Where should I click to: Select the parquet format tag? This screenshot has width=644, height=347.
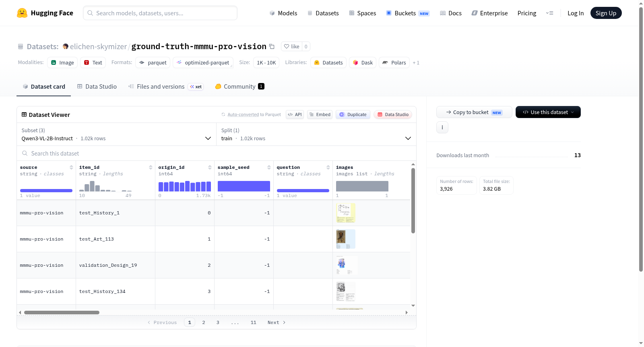(153, 62)
